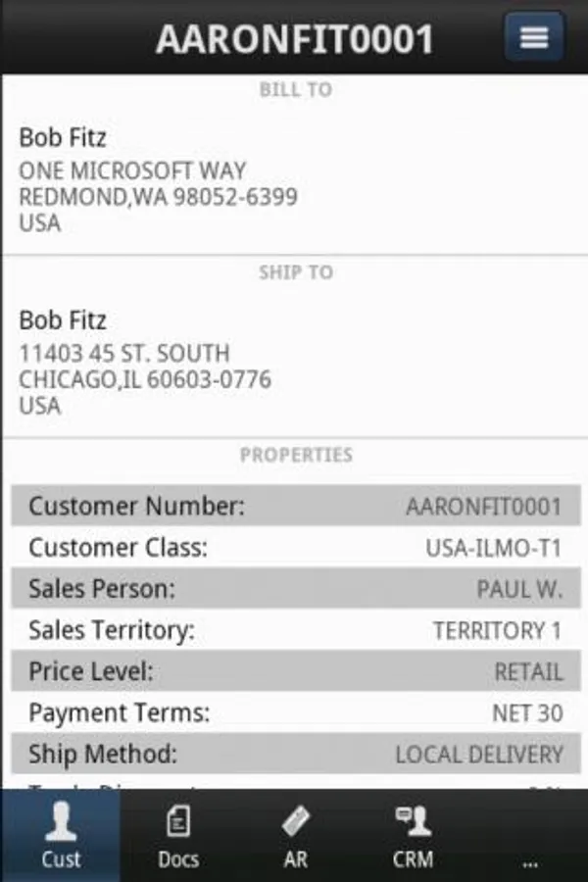The image size is (588, 882).
Task: Tap the AR tag icon
Action: (295, 821)
